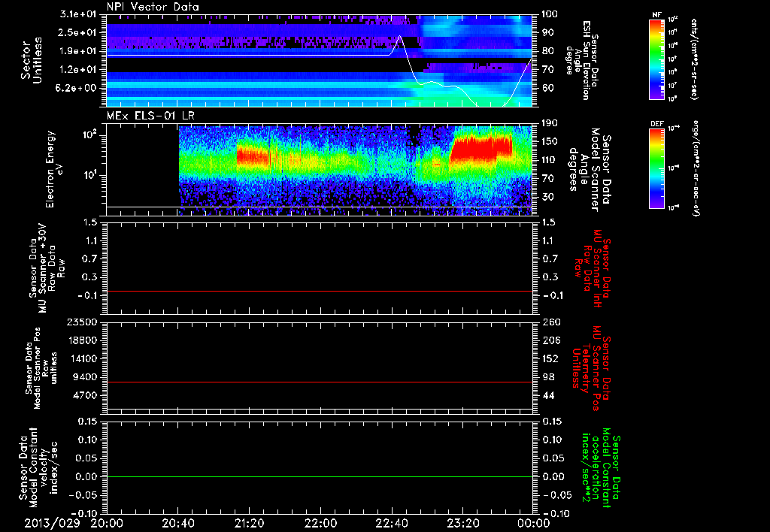Click the green zero line in velocity panel
Image resolution: width=770 pixels, height=532 pixels.
320,476
